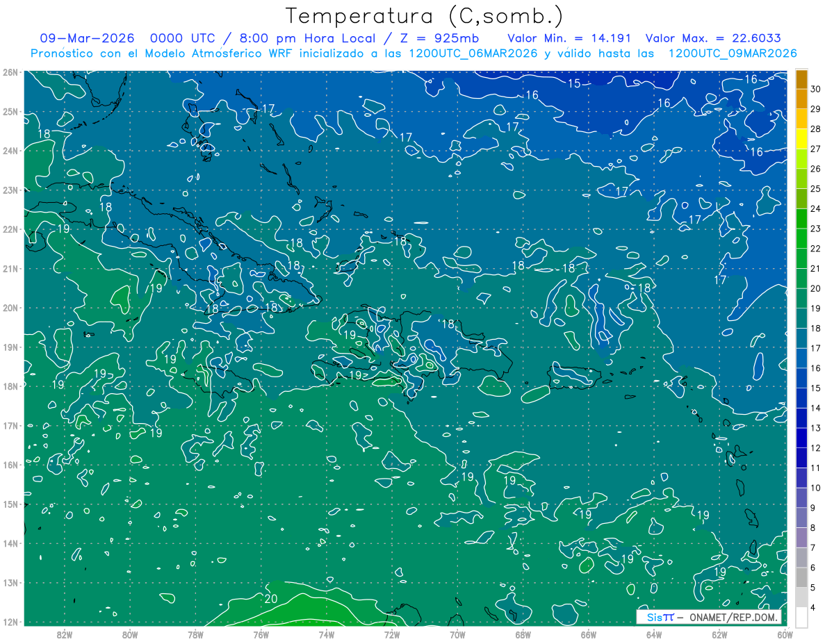Click longitude label "68W"
Screen dimensions: 834x644
coord(523,634)
